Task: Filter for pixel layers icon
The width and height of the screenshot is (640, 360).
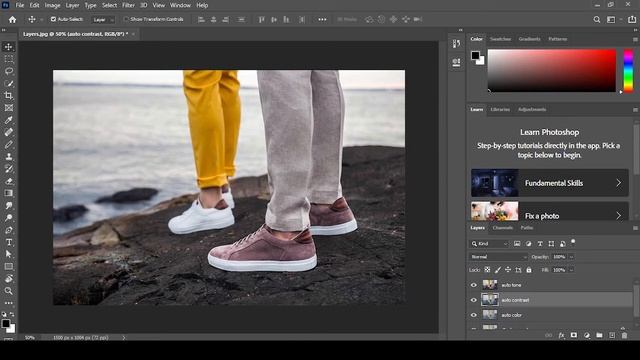Action: [517, 244]
